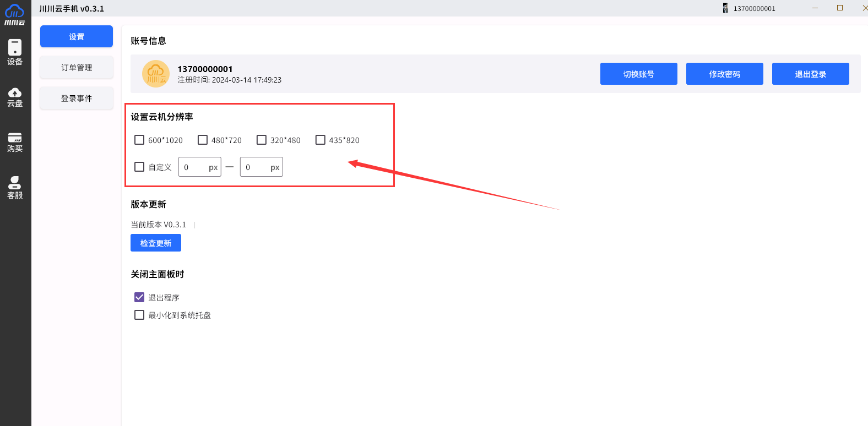This screenshot has width=868, height=426.
Task: Click the user icon beside 13700000001 in title bar
Action: pyautogui.click(x=725, y=8)
